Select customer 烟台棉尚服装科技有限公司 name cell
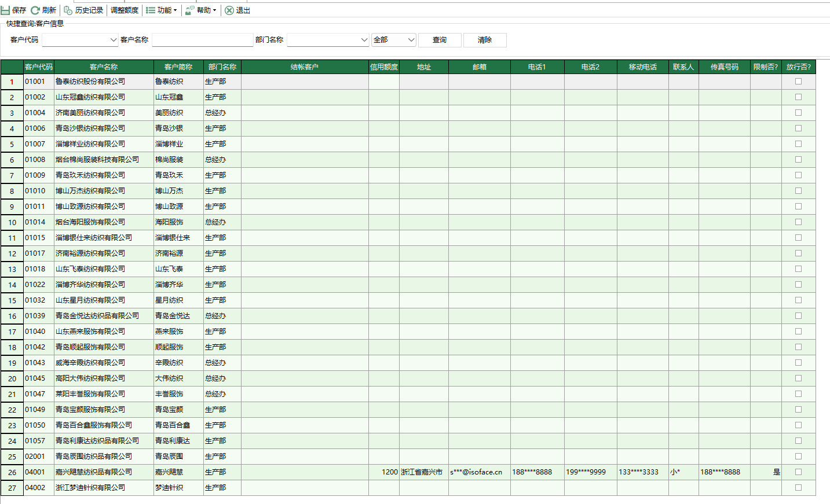Viewport: 830px width, 504px height. click(97, 160)
